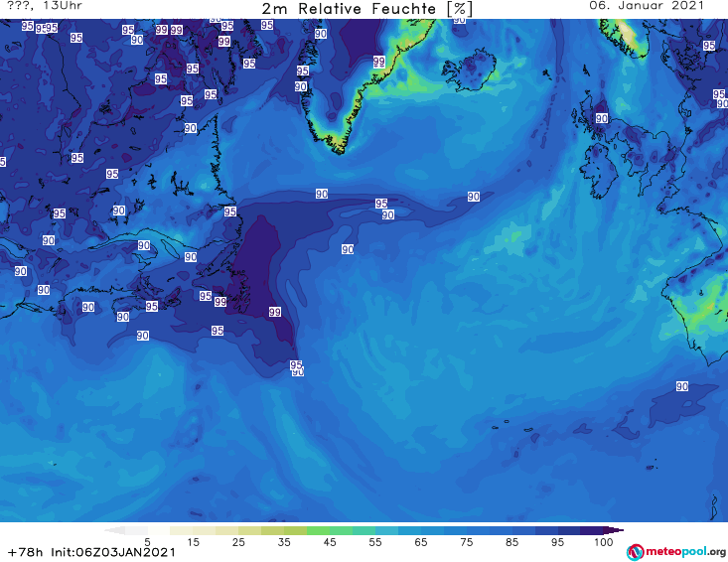Click the 95 contour label beside Norway
Viewport: 728px width, 562px height.
pyautogui.click(x=709, y=45)
